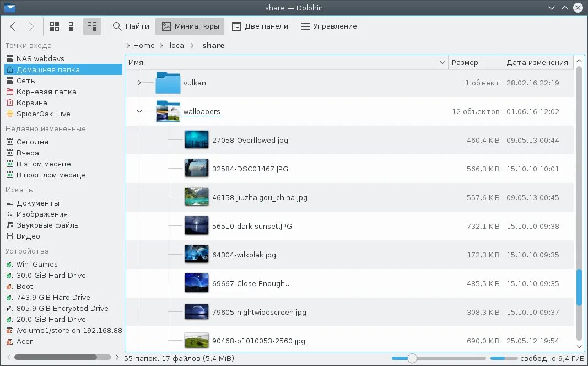Open 20,0 GiB Hard Drive
The width and height of the screenshot is (588, 366).
coord(63,320)
